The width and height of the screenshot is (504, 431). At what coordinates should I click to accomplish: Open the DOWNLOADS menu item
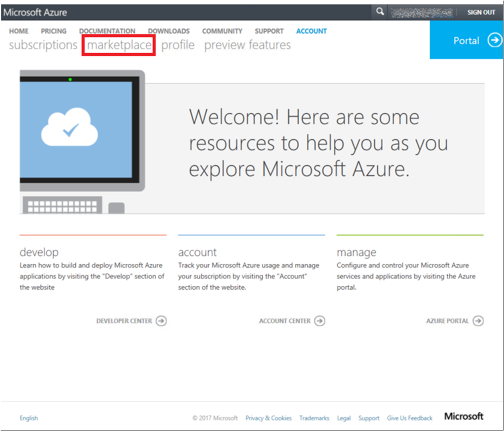point(169,31)
